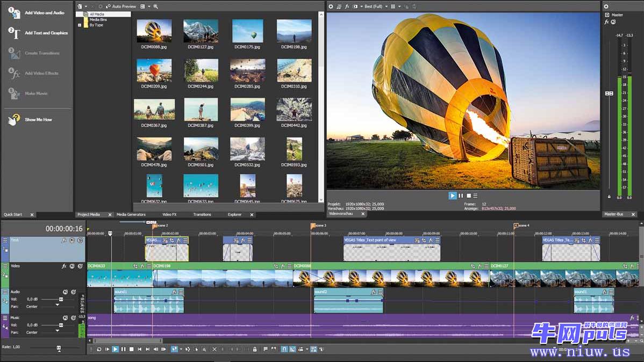Click the Delete (X) icon in timeline toolbar
644x362 pixels.
coord(214,349)
